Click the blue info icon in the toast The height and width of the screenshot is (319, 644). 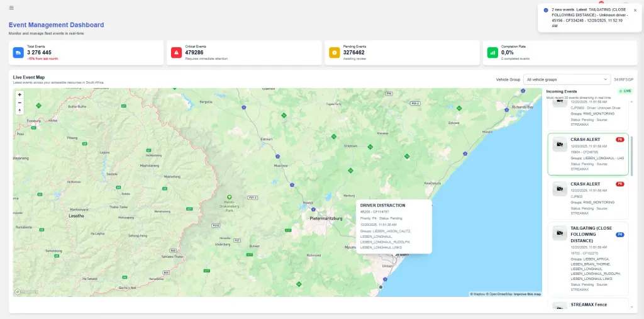(x=546, y=10)
